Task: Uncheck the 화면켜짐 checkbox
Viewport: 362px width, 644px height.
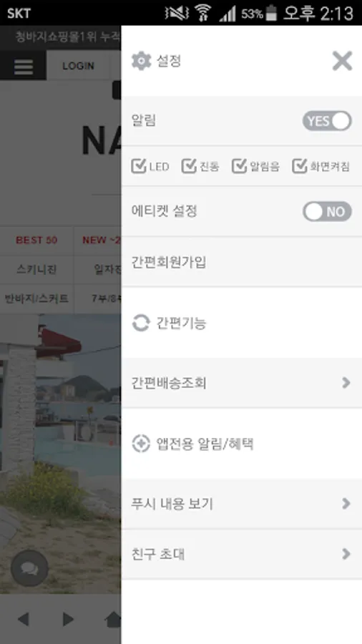Action: [300, 166]
